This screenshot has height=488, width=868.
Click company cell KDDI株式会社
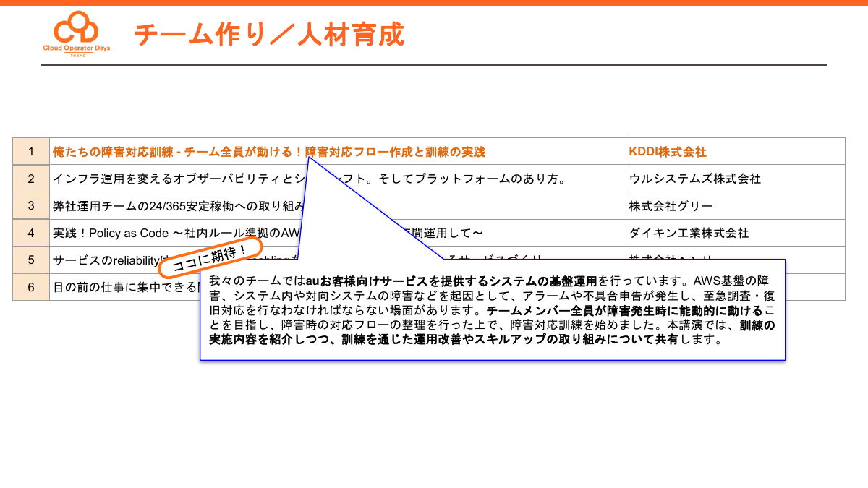point(736,152)
